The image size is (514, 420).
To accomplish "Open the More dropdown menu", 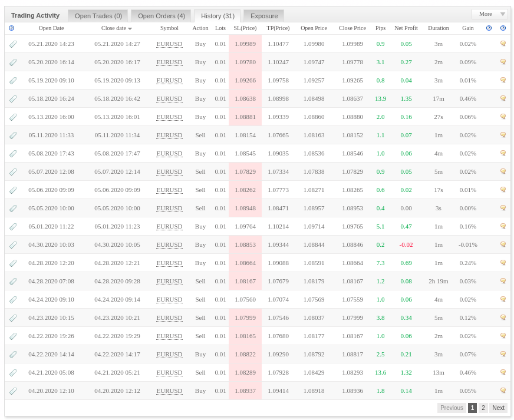I will coord(489,14).
